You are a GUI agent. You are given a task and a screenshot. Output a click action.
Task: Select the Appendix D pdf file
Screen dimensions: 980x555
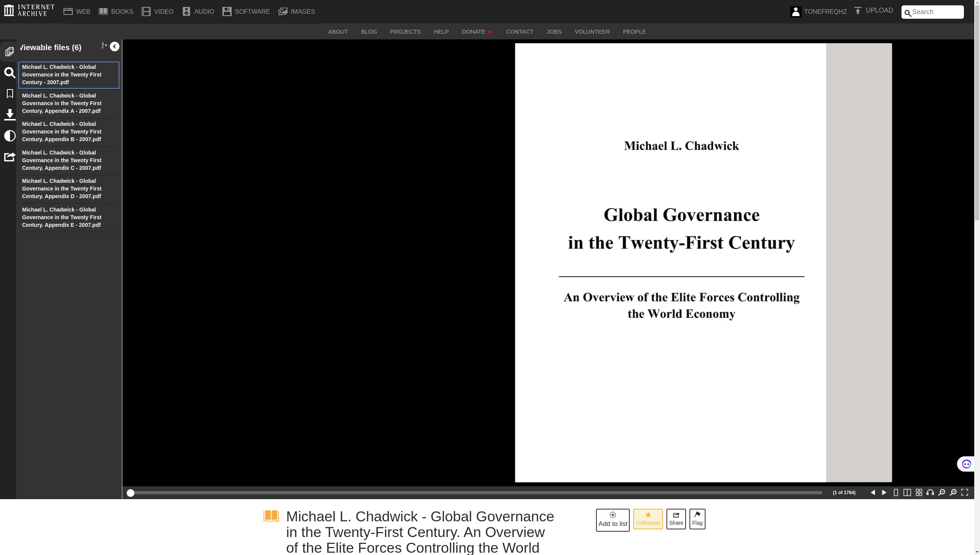tap(69, 189)
